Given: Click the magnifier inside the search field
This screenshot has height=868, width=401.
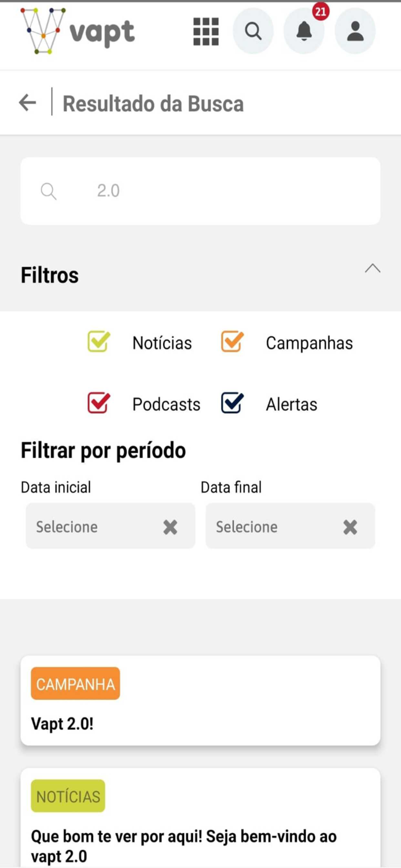Looking at the screenshot, I should pos(49,191).
